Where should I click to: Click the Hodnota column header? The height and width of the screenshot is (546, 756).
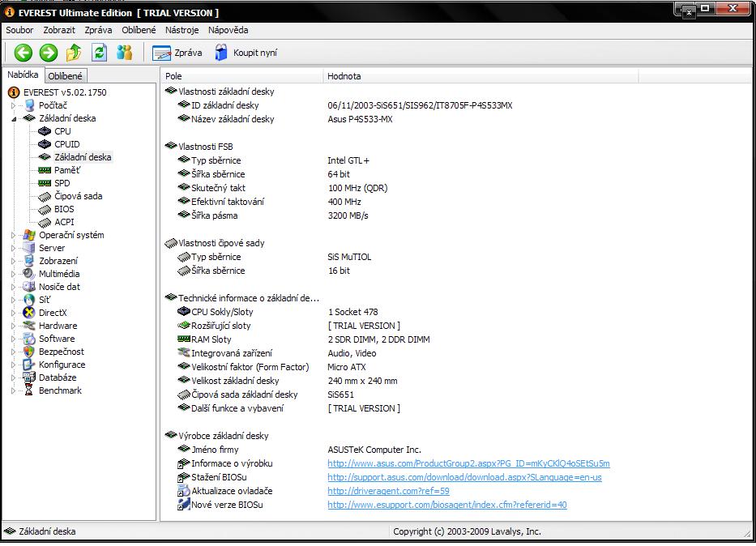[x=344, y=76]
